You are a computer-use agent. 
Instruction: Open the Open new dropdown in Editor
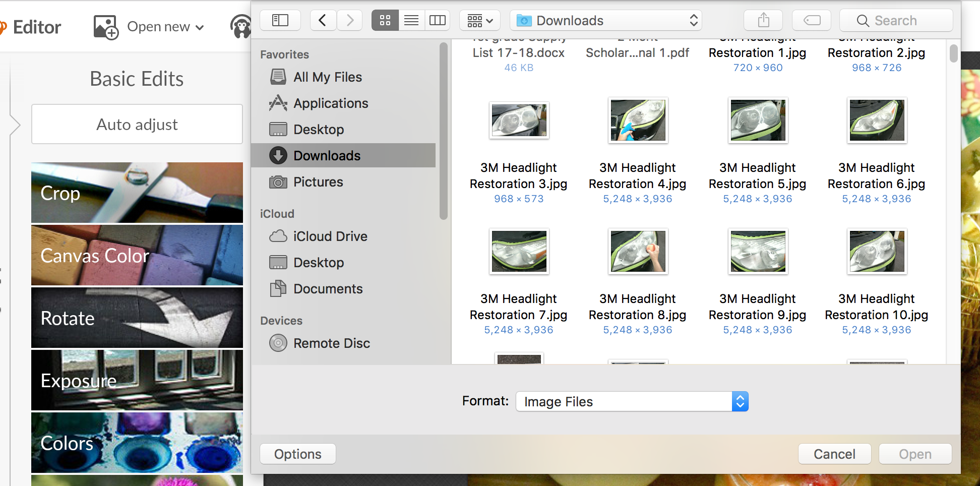point(165,26)
